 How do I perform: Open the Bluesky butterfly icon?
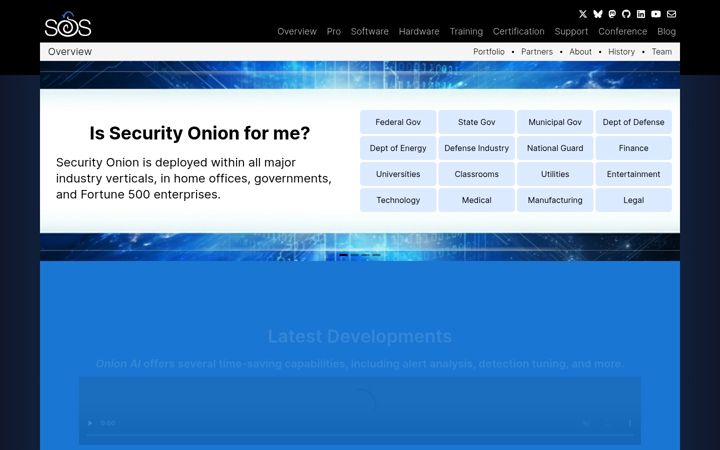597,14
